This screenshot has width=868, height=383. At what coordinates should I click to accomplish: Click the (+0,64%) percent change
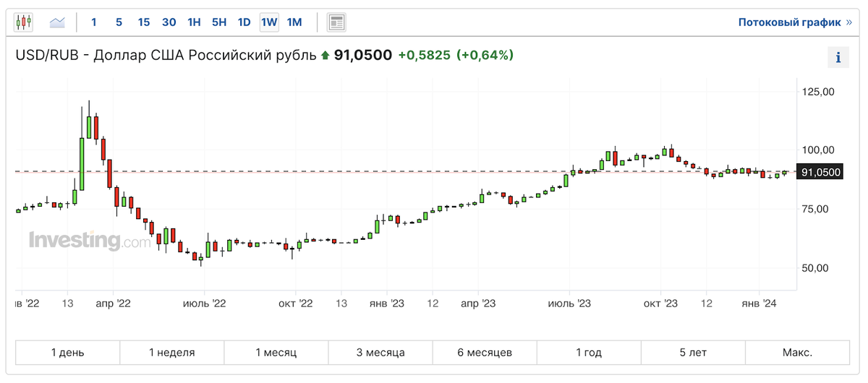click(485, 55)
